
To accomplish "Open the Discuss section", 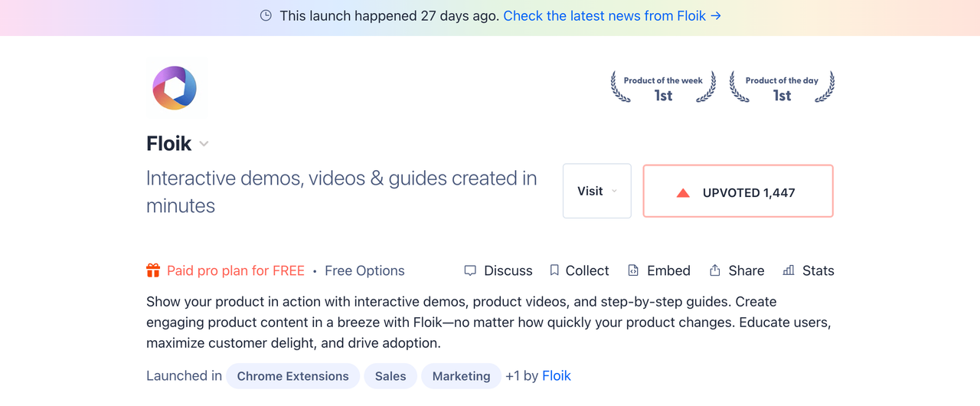I will click(x=498, y=270).
